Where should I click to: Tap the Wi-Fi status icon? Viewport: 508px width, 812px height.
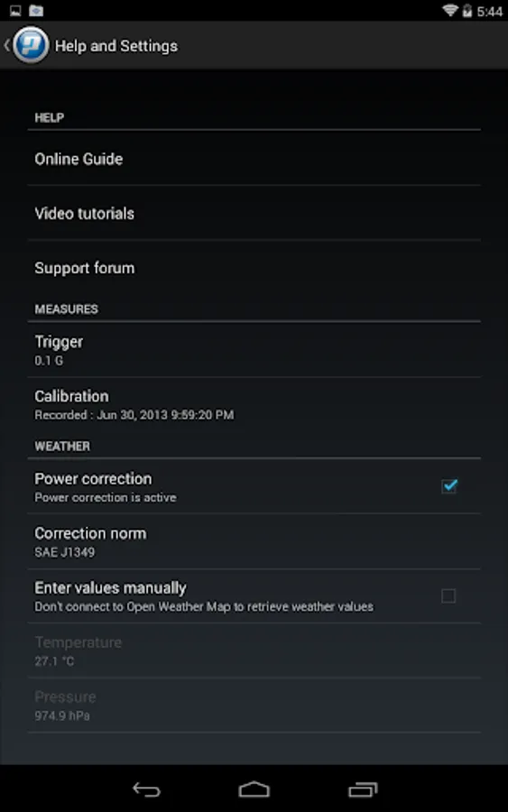(x=450, y=10)
